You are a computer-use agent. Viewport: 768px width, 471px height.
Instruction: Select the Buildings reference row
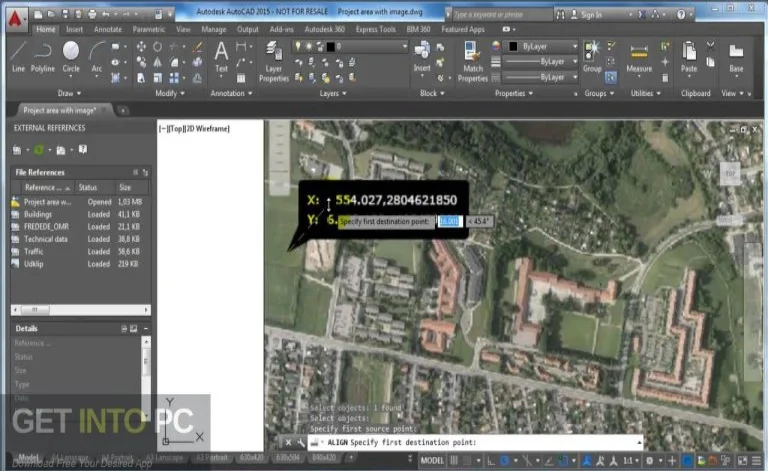78,214
